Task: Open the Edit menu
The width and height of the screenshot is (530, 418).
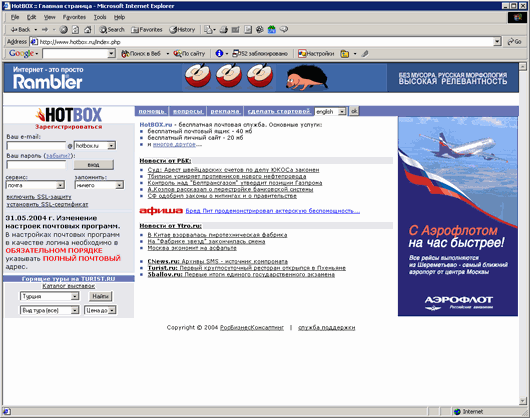Action: coord(31,17)
